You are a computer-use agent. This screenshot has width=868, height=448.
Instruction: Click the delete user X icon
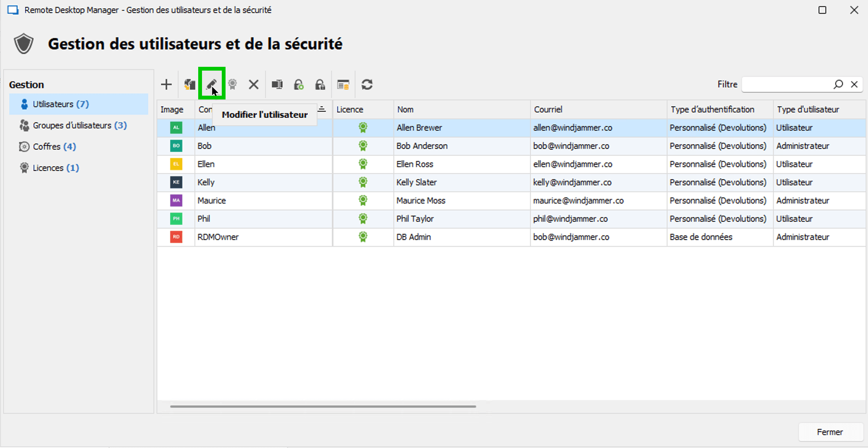254,84
